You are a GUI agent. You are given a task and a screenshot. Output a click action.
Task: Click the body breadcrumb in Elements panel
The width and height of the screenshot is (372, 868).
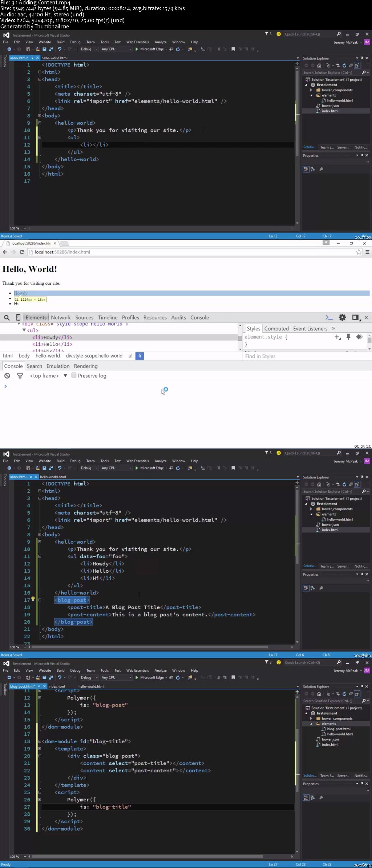pos(24,356)
